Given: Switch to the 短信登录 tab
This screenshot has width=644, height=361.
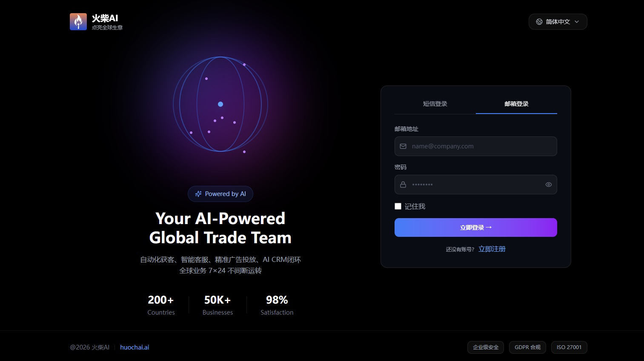Looking at the screenshot, I should click(435, 104).
